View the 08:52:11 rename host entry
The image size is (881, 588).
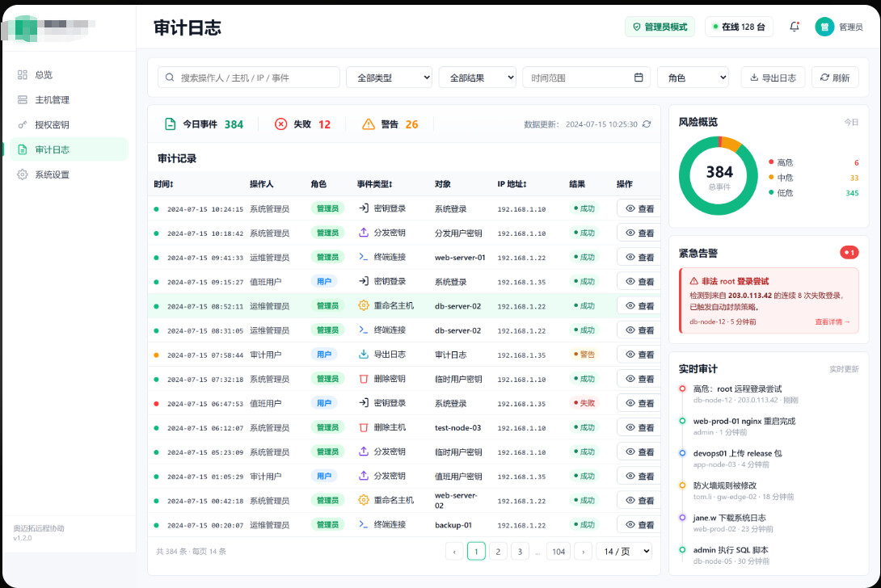pyautogui.click(x=639, y=306)
